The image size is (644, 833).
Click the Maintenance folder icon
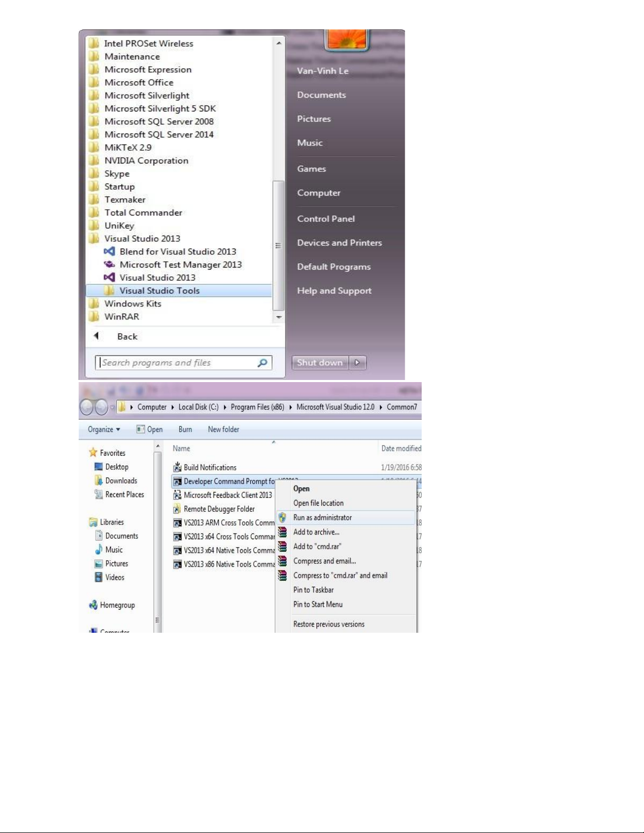click(94, 56)
